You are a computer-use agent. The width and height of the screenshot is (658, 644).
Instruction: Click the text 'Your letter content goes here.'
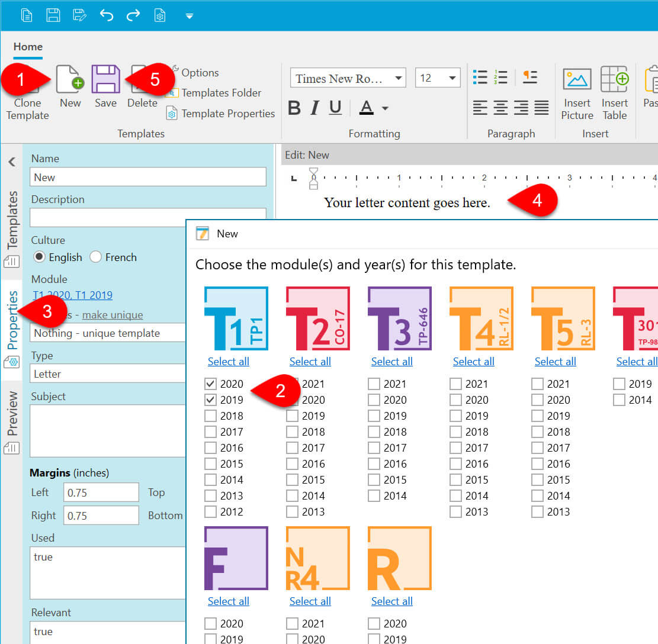point(407,202)
